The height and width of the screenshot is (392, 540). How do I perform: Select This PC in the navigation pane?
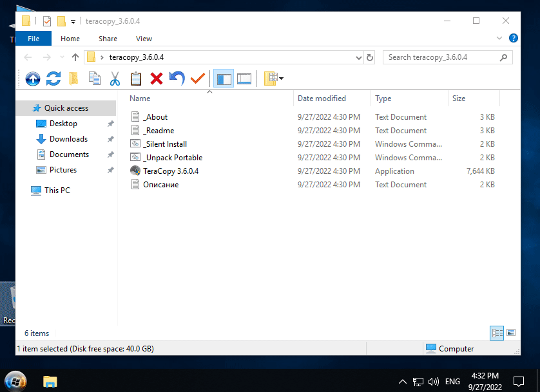[x=57, y=190]
